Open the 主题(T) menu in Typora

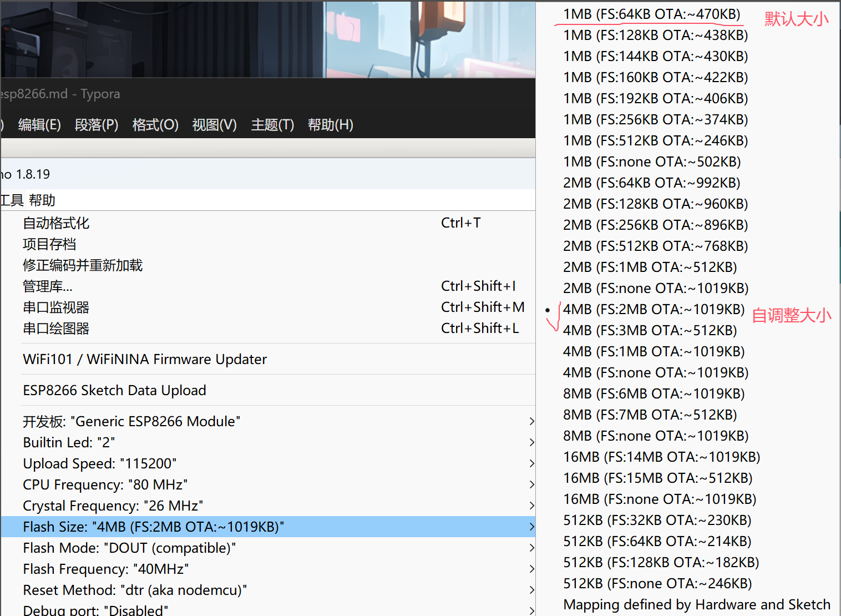pyautogui.click(x=272, y=125)
